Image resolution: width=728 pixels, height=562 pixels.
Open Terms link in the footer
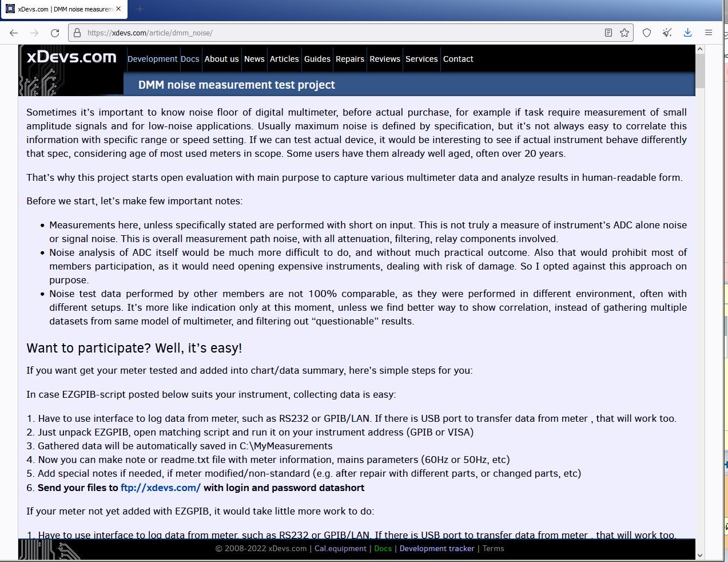(x=493, y=548)
